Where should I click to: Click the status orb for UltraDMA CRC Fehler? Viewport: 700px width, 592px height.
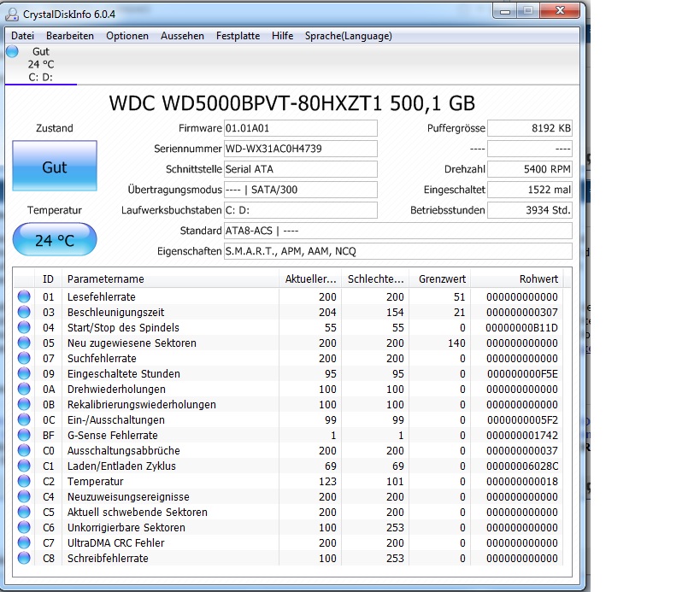(24, 542)
